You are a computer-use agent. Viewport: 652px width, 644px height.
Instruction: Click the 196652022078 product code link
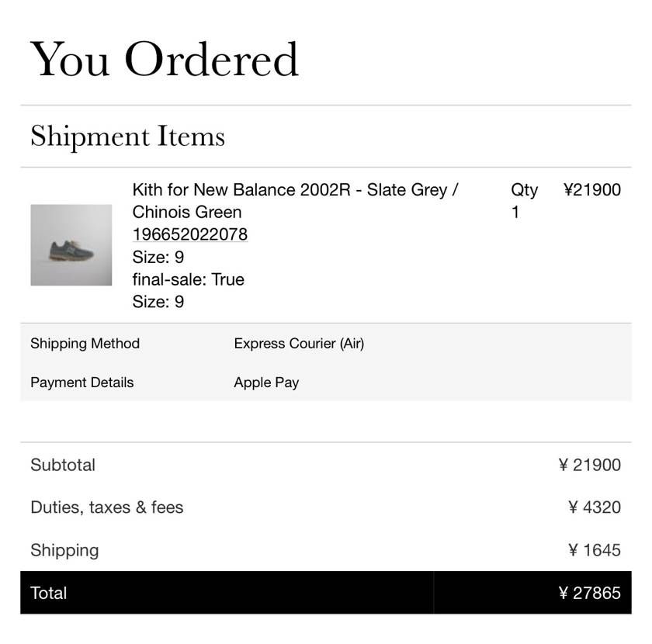190,234
